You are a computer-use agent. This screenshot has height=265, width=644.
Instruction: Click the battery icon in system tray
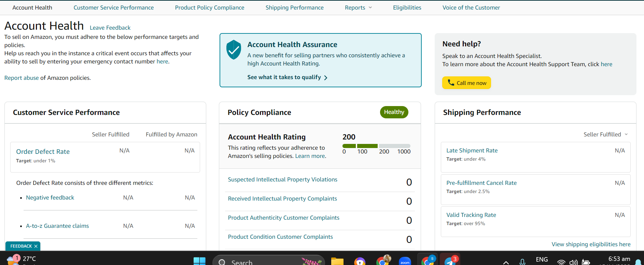pyautogui.click(x=586, y=262)
